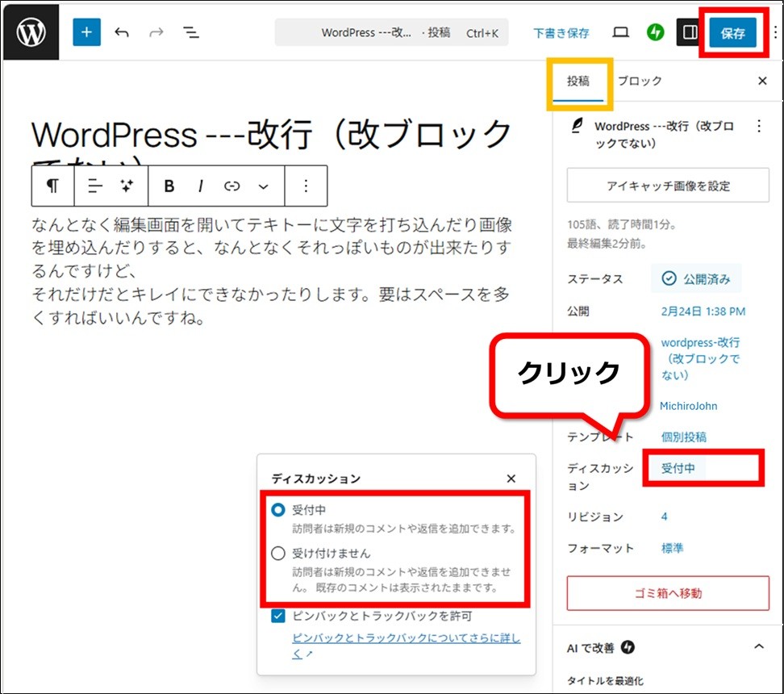Apply bold formatting to text
The width and height of the screenshot is (784, 694).
[x=169, y=186]
